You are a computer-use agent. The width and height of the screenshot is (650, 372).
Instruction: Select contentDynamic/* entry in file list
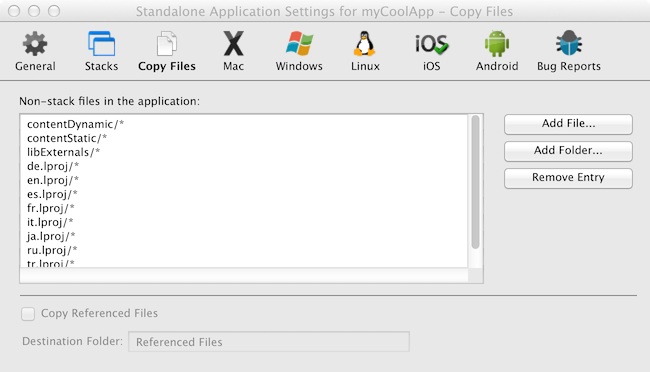(x=244, y=124)
